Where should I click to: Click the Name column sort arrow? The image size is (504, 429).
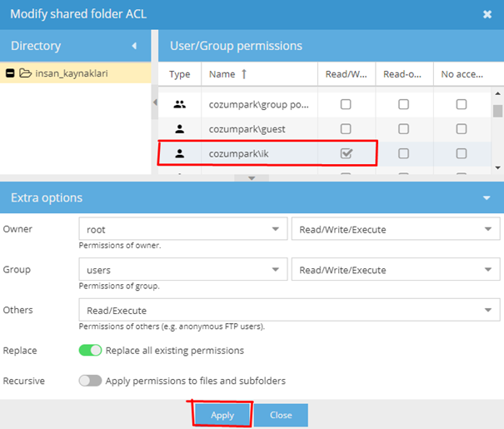[x=244, y=74]
